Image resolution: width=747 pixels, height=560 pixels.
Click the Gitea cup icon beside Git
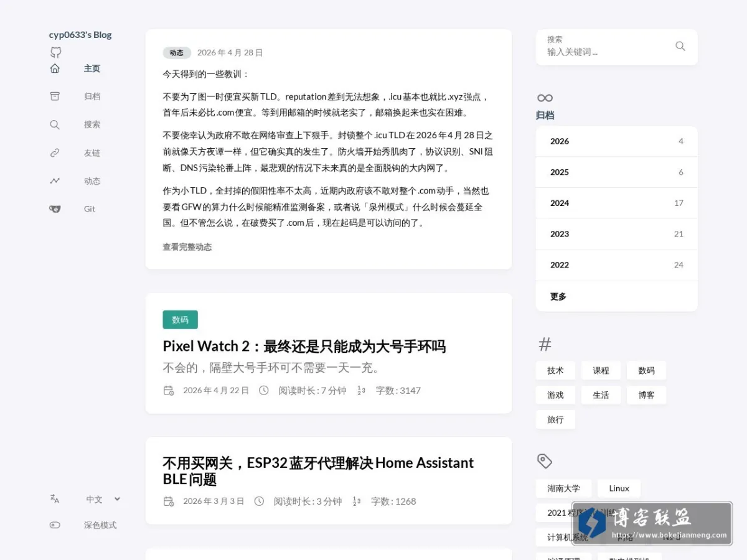coord(55,209)
